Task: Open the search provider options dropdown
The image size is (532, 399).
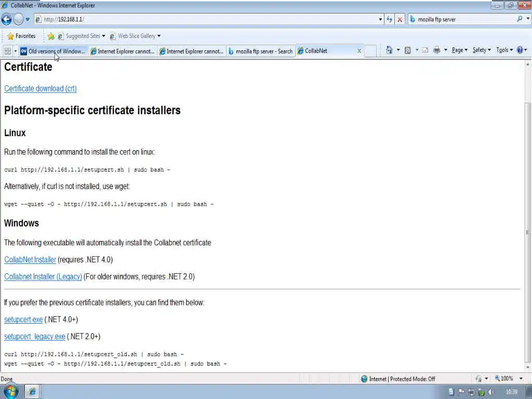Action: (x=528, y=19)
